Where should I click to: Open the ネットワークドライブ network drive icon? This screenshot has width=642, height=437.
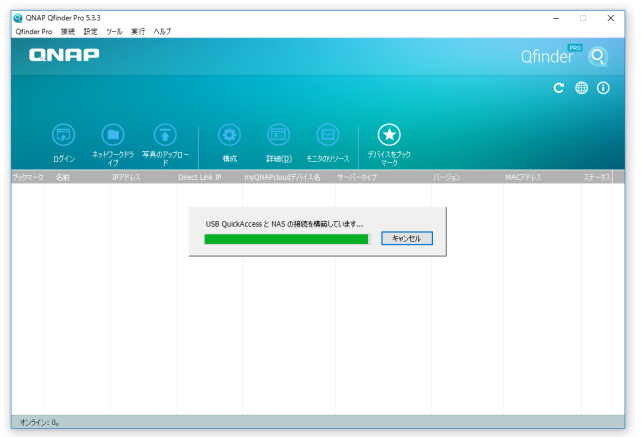[x=113, y=135]
